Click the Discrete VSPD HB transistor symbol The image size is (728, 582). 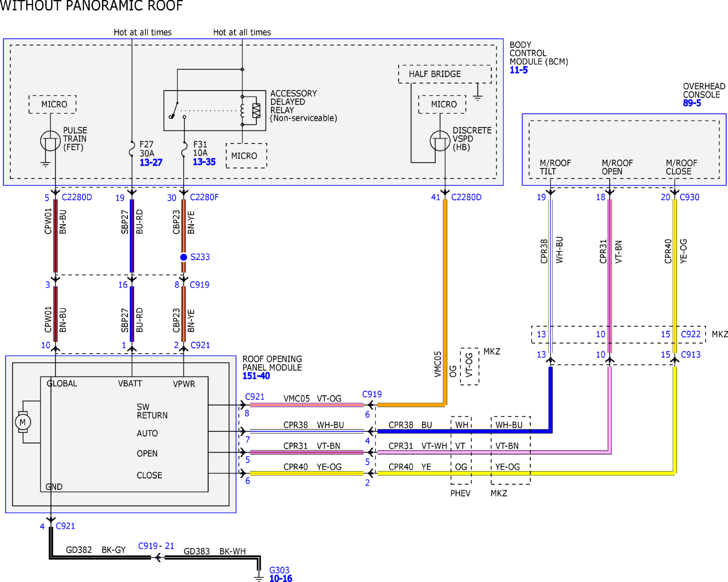point(440,141)
